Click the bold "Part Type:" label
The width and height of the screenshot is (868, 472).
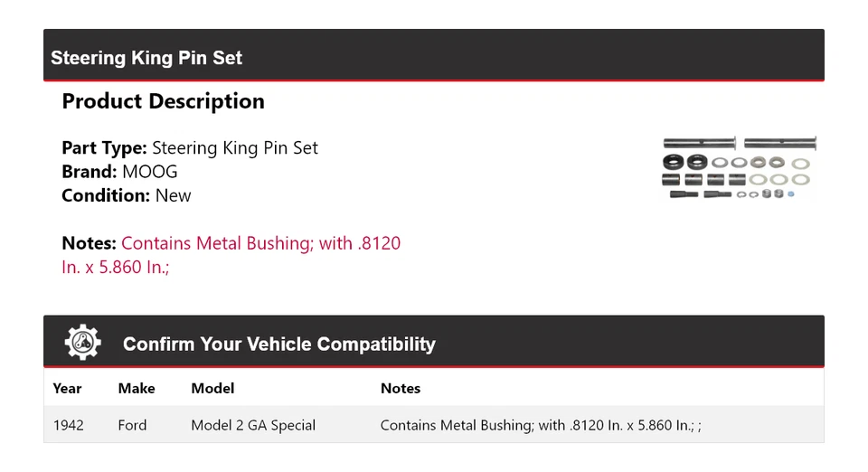click(x=104, y=148)
